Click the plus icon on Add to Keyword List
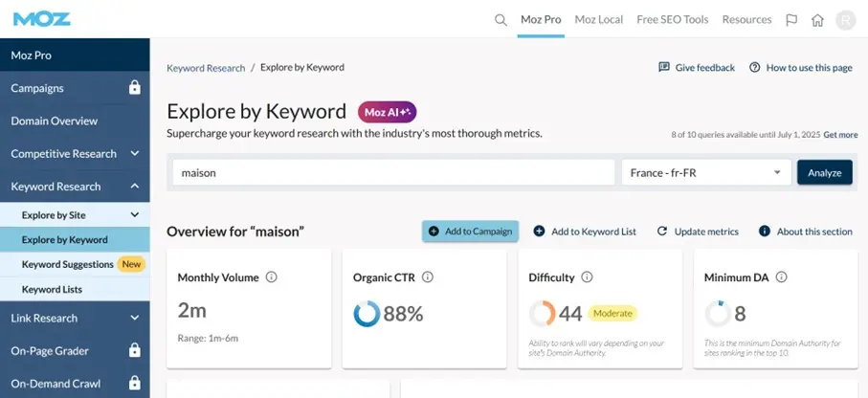 [539, 232]
